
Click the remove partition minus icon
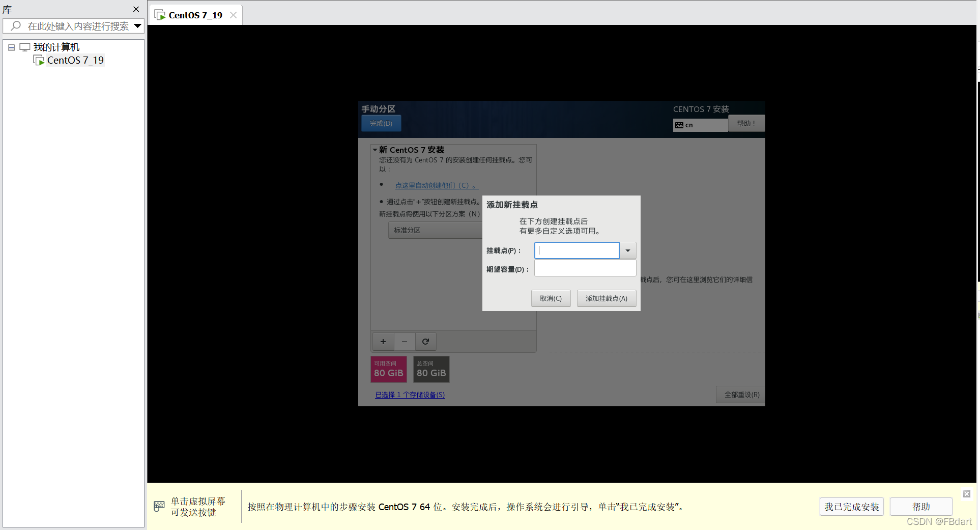click(404, 341)
